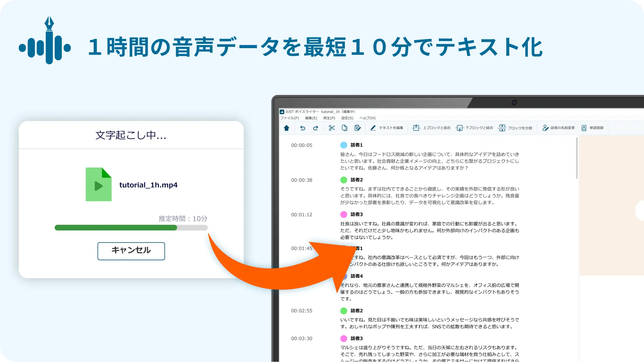Redo the last edit
This screenshot has width=644, height=362.
(x=316, y=128)
